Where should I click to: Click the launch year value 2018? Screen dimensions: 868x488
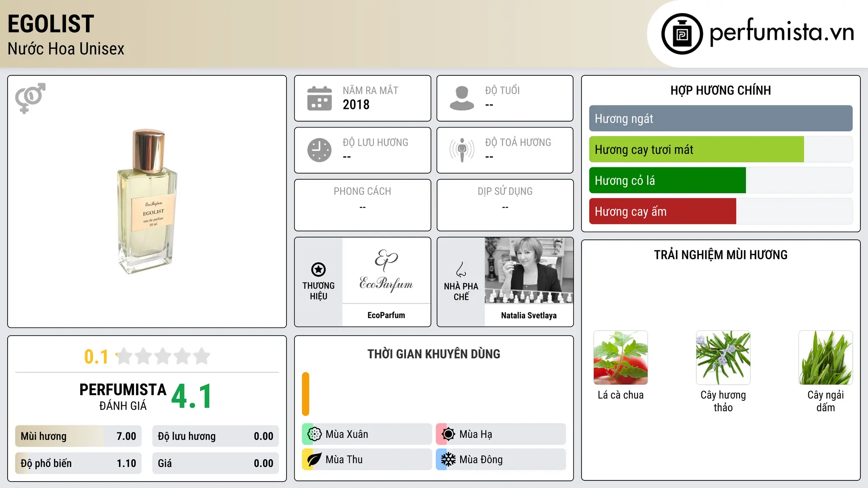tap(356, 105)
